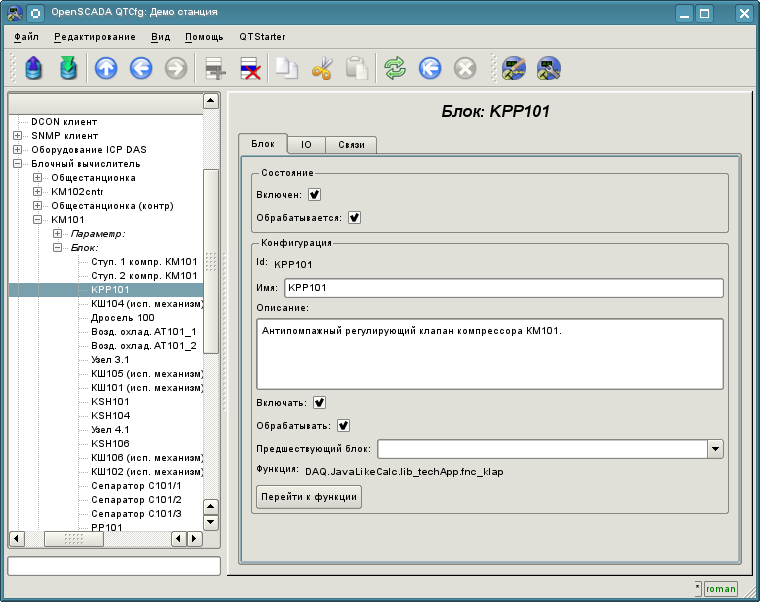The height and width of the screenshot is (602, 760).
Task: Collapse the KM101 tree node
Action: point(38,220)
